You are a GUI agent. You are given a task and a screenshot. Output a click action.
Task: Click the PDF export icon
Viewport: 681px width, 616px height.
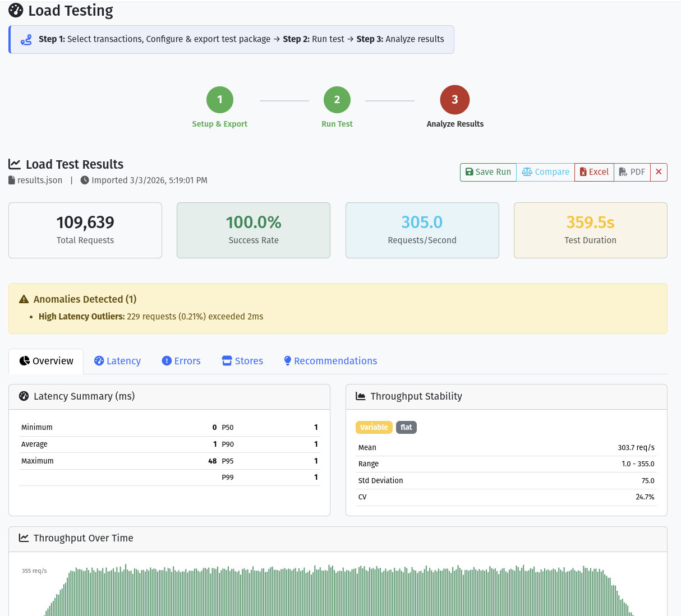(x=624, y=172)
